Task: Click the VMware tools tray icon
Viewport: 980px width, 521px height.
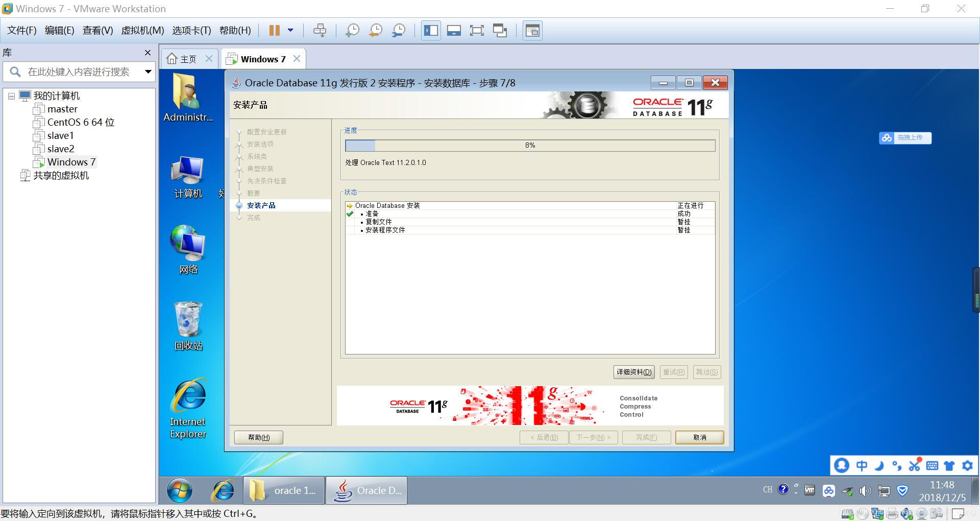Action: coord(810,490)
